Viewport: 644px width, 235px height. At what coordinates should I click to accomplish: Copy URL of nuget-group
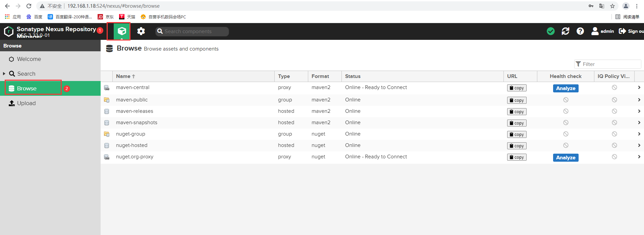pos(517,135)
